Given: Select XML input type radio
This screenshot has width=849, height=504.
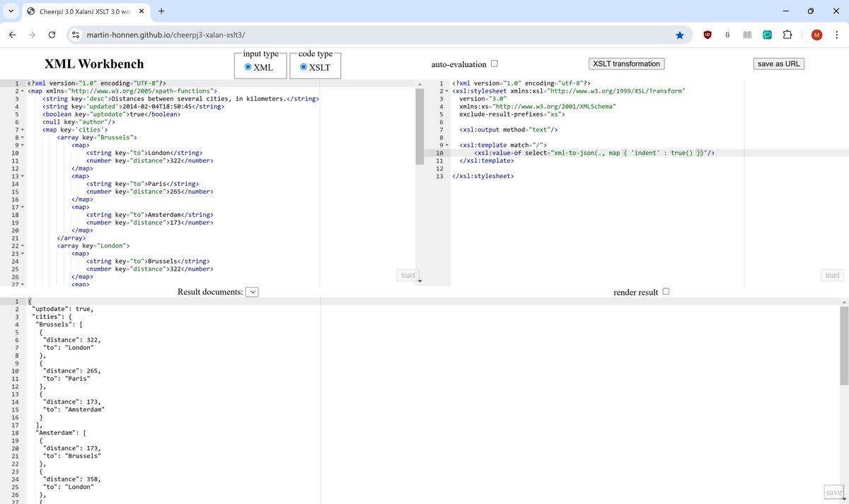Looking at the screenshot, I should click(x=248, y=67).
